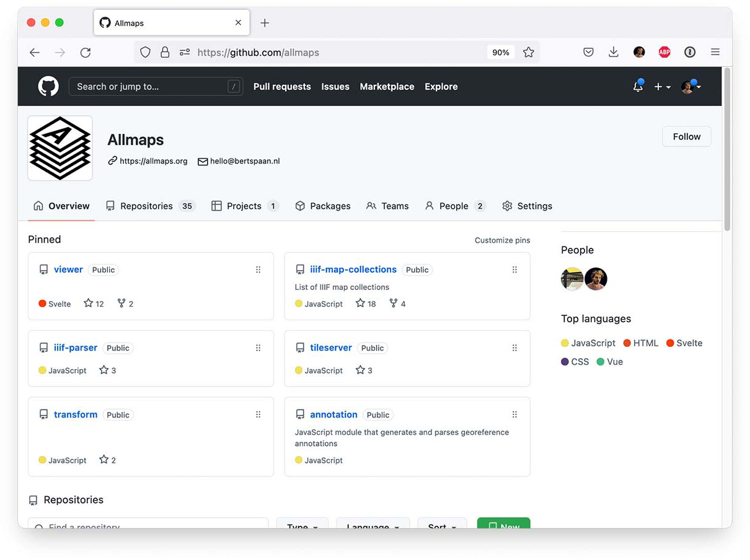Open the Type filter dropdown

[302, 523]
